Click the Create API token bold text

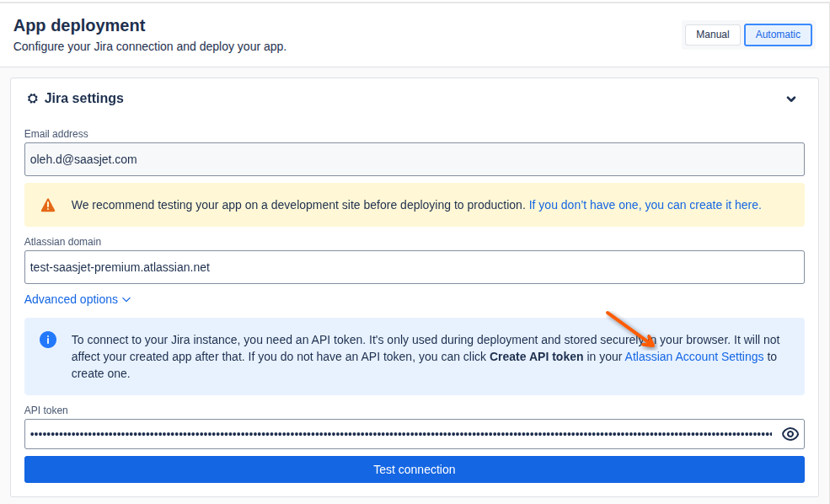point(536,357)
